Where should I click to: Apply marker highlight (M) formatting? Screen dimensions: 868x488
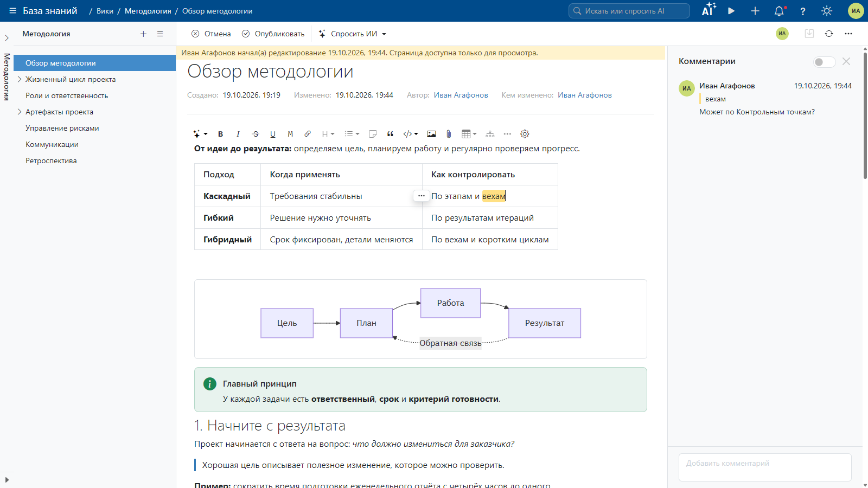pos(290,134)
